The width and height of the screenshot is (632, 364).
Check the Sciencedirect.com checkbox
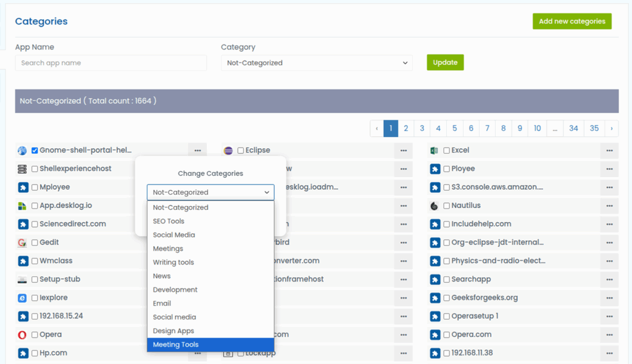point(35,224)
